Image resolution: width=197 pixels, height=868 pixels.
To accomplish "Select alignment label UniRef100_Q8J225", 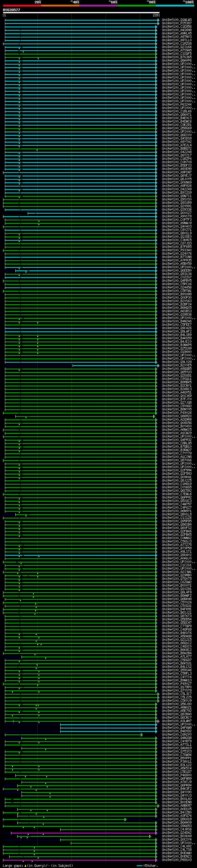I will (x=176, y=481).
